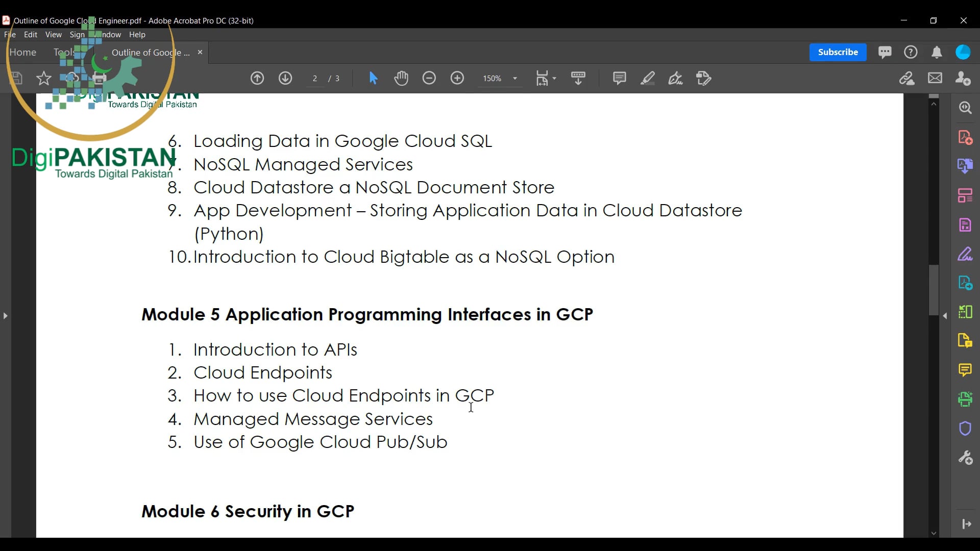Switch to the Home tab
The width and height of the screenshot is (980, 551).
23,52
